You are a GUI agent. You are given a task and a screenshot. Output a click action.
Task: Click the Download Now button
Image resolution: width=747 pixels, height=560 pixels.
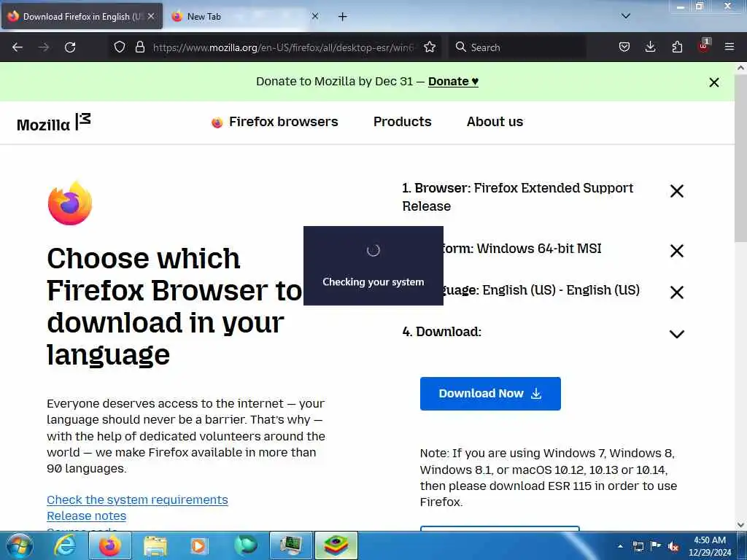490,394
